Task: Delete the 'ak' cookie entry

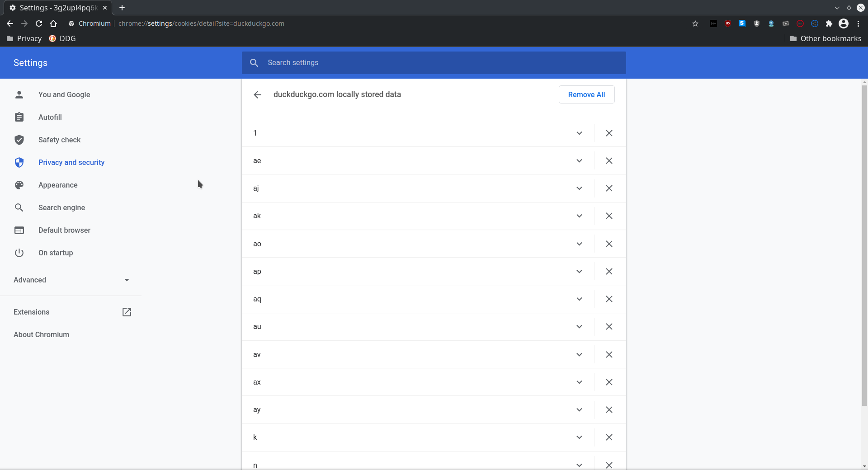Action: click(x=609, y=216)
